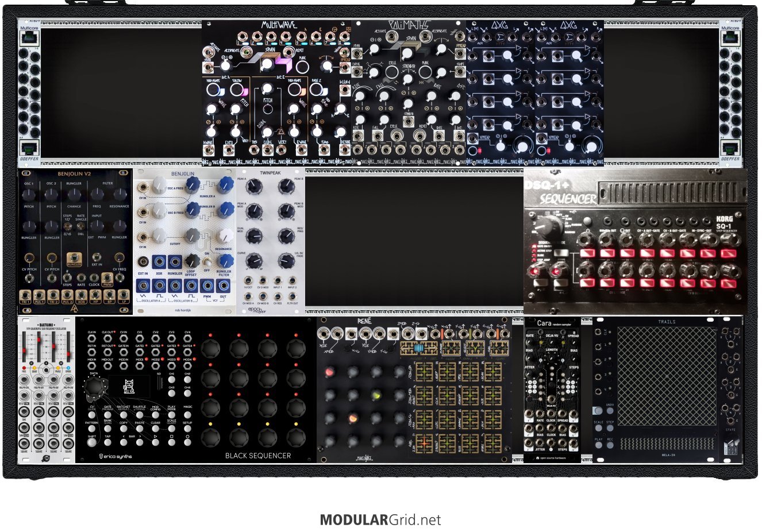Flip the RATE SINGLE/DBL switch on Benjolin V2
This screenshot has height=532, width=762.
[x=82, y=227]
